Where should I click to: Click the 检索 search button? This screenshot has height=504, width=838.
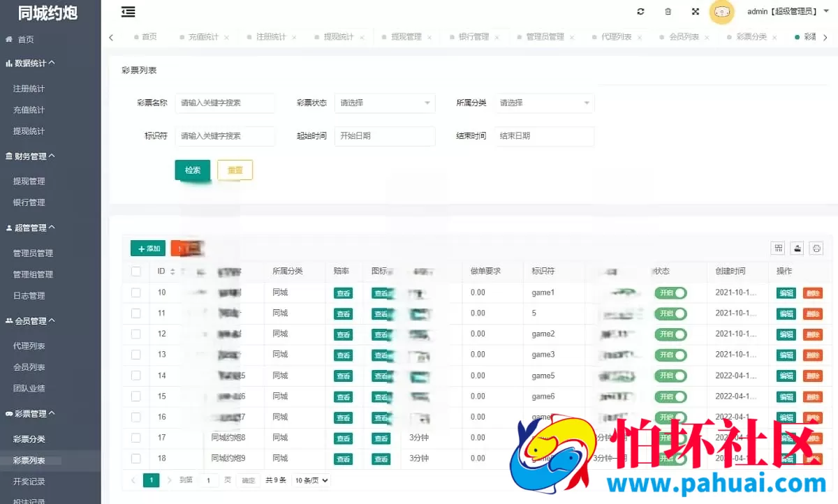click(192, 170)
